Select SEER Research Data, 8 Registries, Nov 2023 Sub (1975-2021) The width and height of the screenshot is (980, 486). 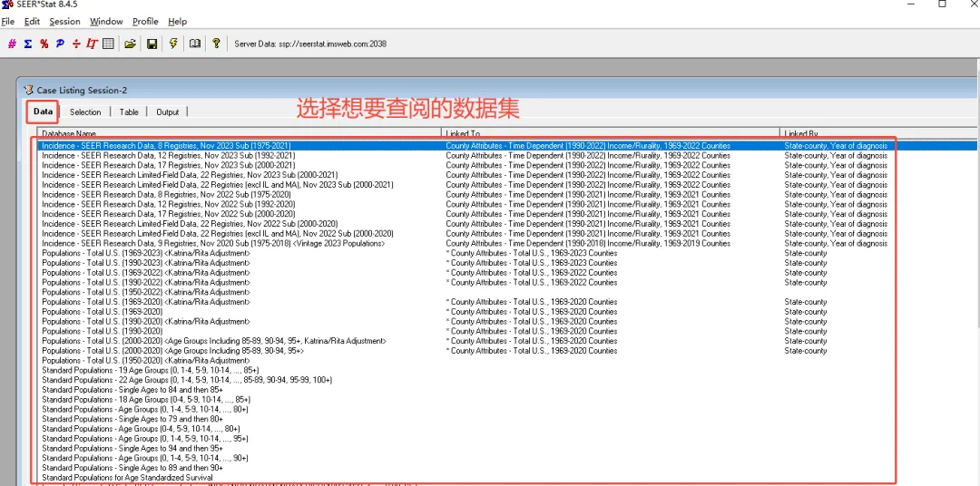pos(166,146)
